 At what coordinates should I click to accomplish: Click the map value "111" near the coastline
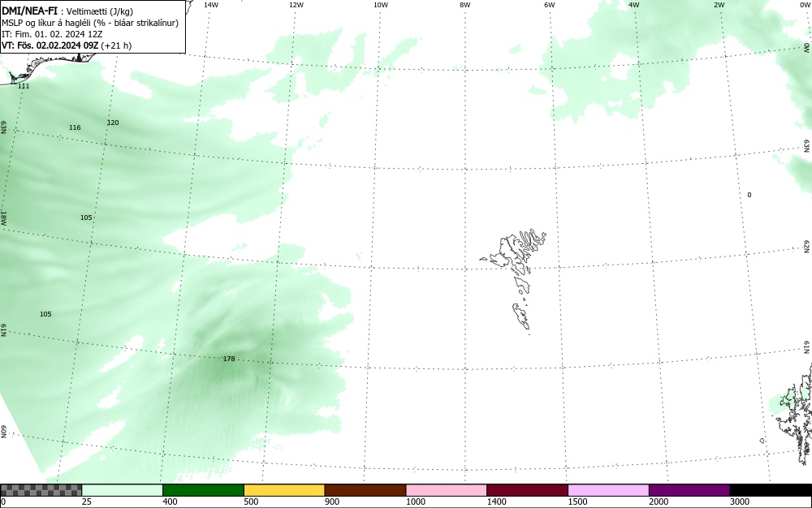point(24,86)
